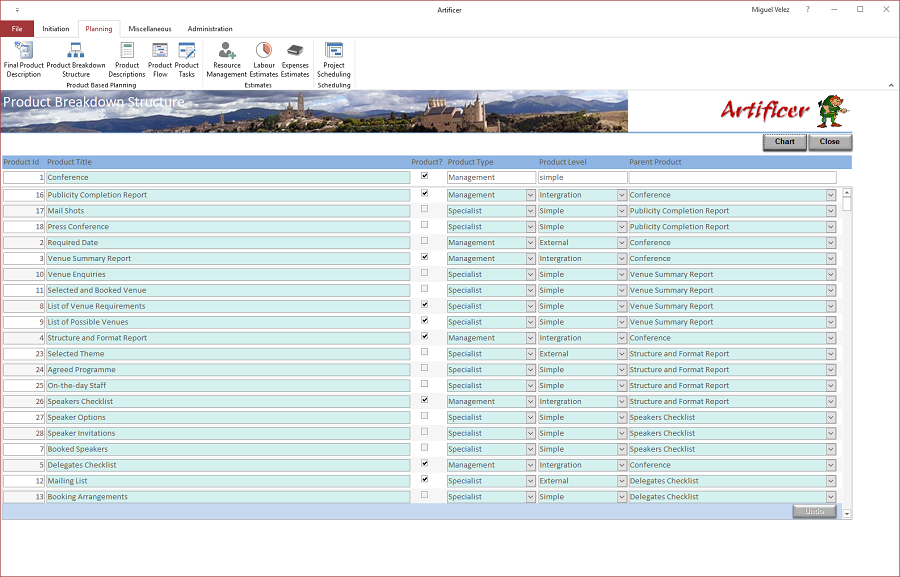Screen dimensions: 900x577
Task: Click the 'List of Possible Venues' title field
Action: click(228, 322)
